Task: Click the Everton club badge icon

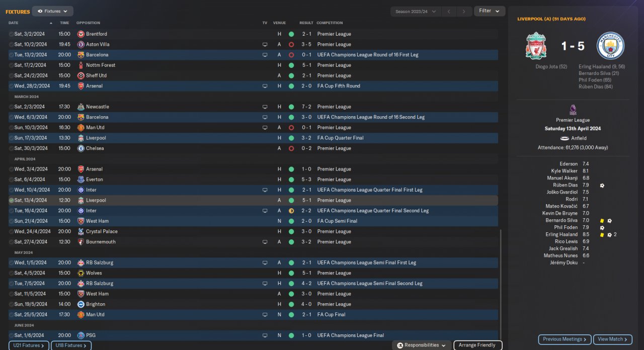Action: (80, 180)
